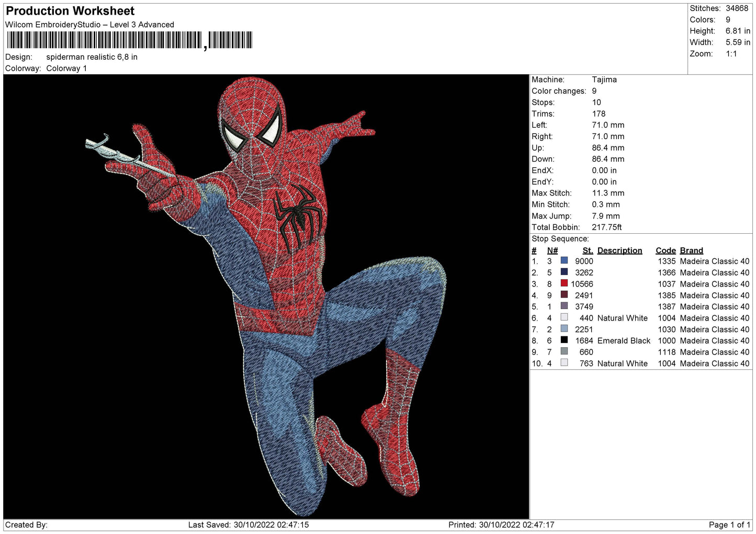Click the 'Brand' column header

tap(692, 251)
